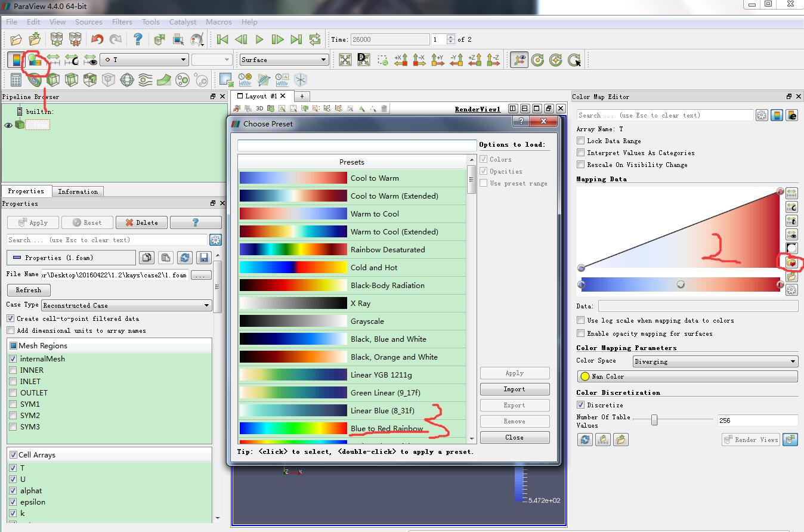Check the INLET mesh region
The image size is (804, 532).
coord(13,382)
